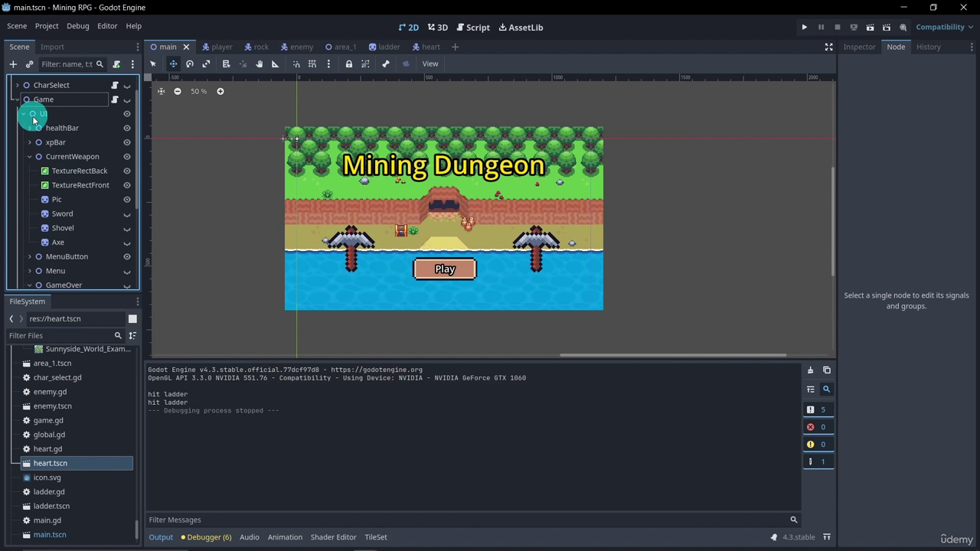Toggle smart snap
This screenshot has height=551, width=980.
point(296,64)
